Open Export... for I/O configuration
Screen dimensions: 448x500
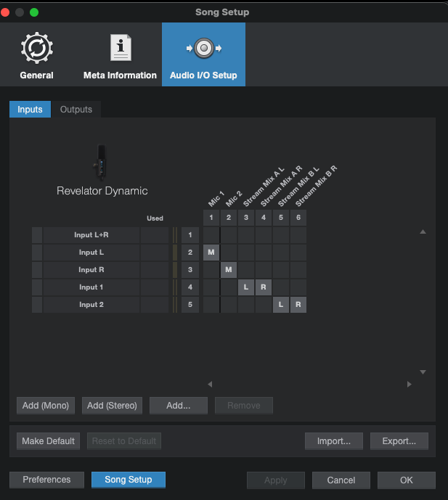(x=399, y=441)
